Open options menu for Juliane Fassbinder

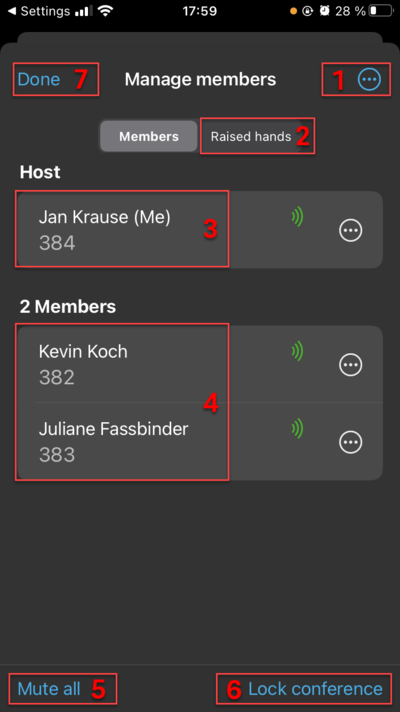(351, 441)
